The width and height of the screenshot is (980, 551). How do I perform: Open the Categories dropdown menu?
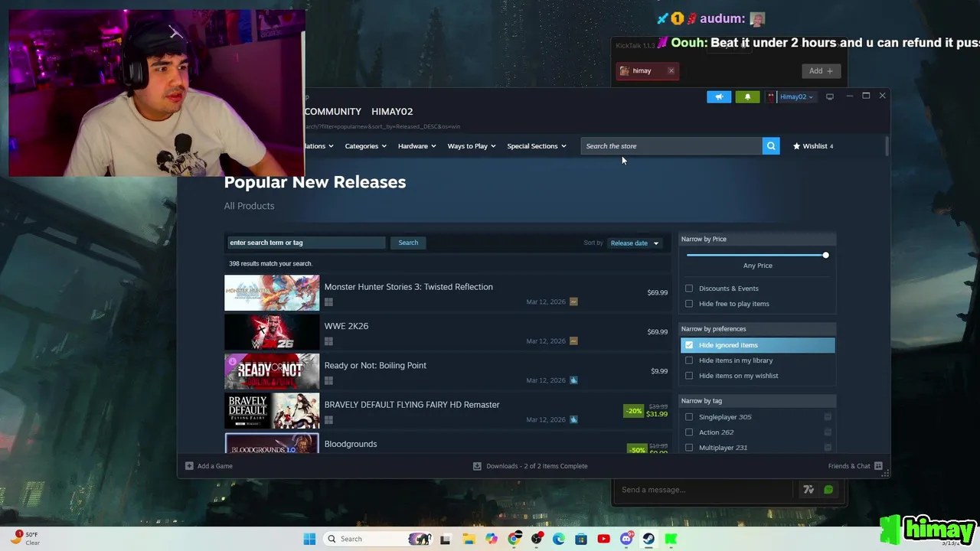coord(365,146)
